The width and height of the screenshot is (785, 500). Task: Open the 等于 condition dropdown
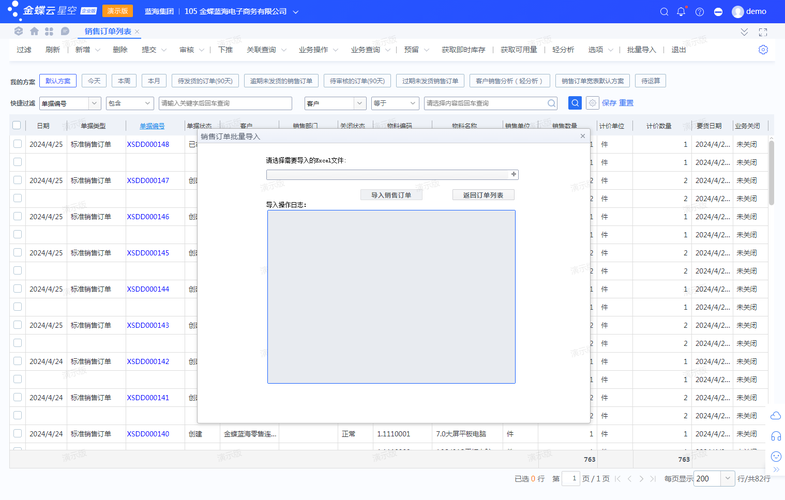coord(413,103)
